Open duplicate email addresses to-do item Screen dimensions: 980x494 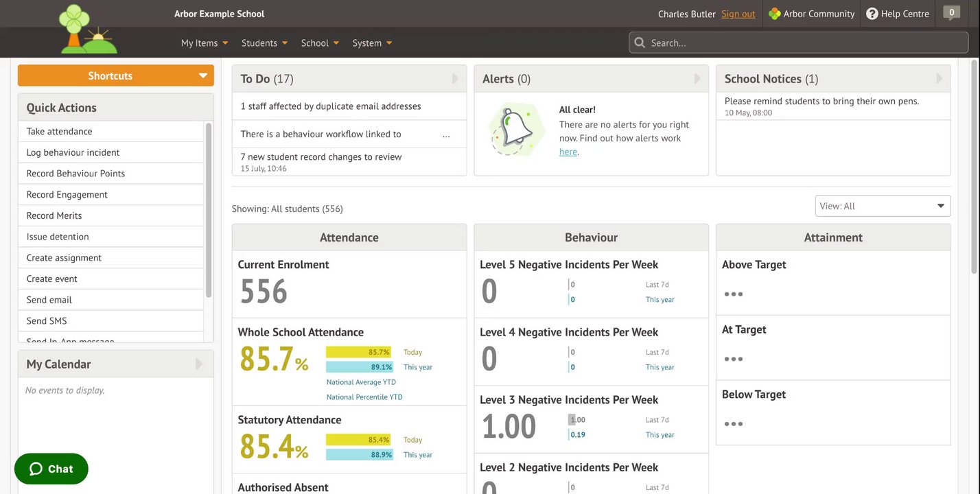pos(349,106)
